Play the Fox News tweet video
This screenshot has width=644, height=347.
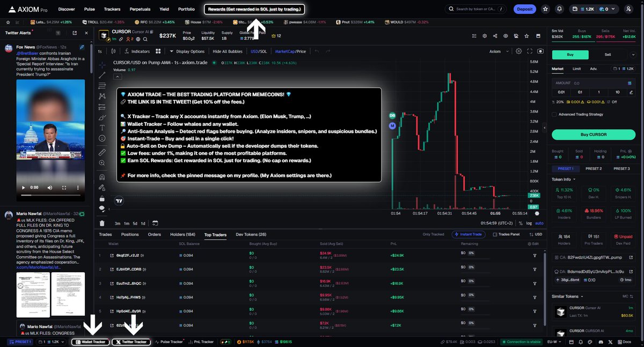(x=24, y=187)
